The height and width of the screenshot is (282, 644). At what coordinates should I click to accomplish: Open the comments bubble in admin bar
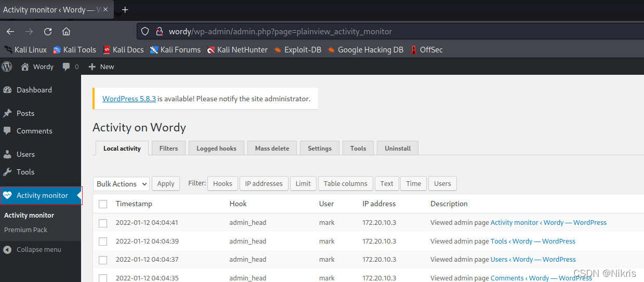click(66, 66)
